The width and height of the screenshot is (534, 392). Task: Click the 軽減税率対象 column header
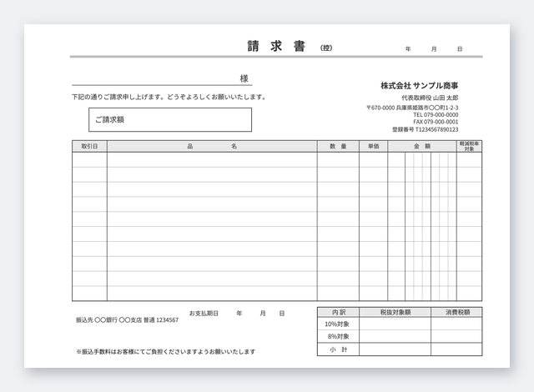click(x=469, y=146)
